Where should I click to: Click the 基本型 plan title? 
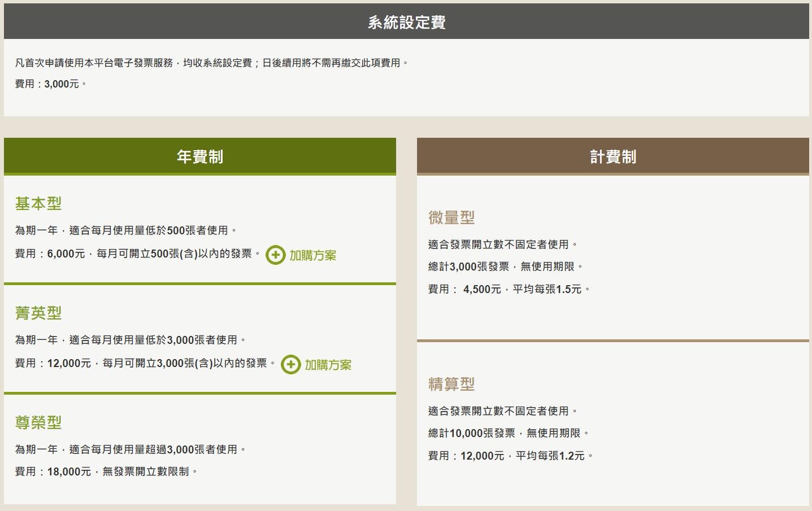point(38,203)
